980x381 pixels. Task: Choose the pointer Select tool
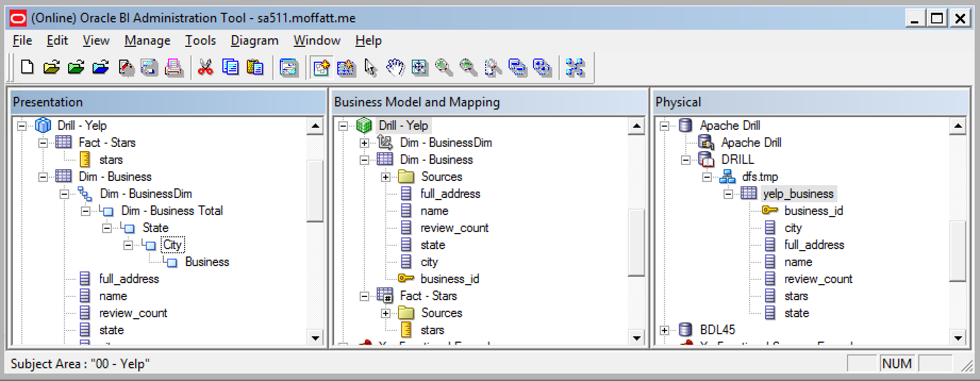[370, 67]
